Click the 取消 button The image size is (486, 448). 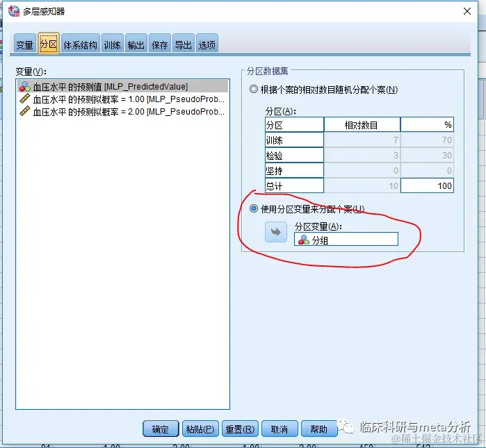(x=280, y=429)
